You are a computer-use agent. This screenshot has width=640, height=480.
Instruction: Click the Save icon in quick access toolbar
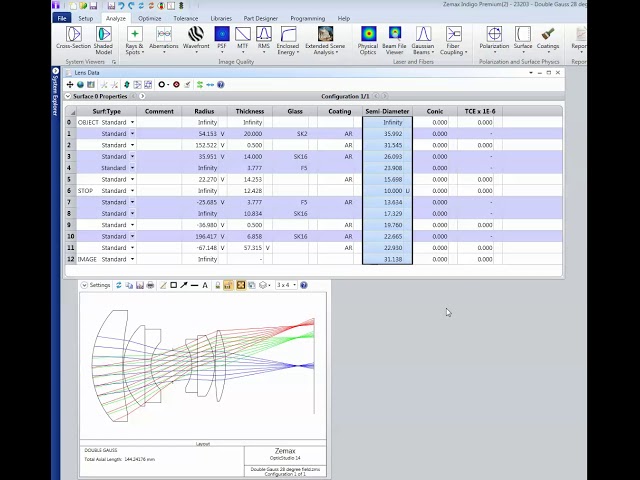[x=93, y=6]
